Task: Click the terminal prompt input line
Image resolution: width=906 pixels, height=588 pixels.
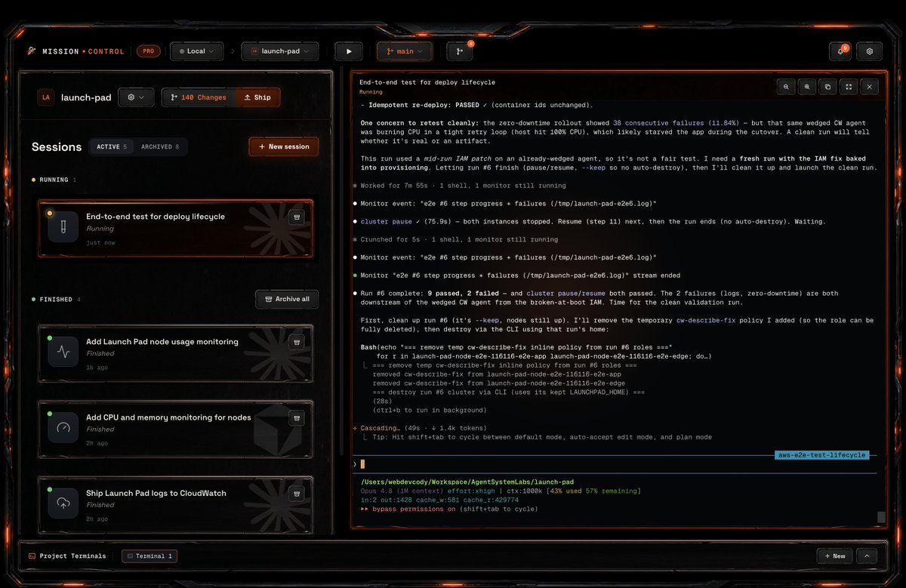Action: [615, 464]
